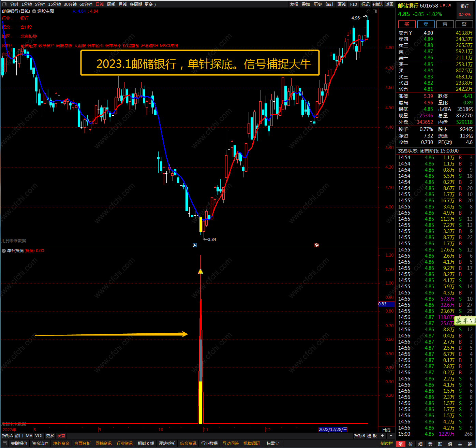476x448 pixels.
Task: Click the 增 marker on the chart
Action: coord(316,245)
